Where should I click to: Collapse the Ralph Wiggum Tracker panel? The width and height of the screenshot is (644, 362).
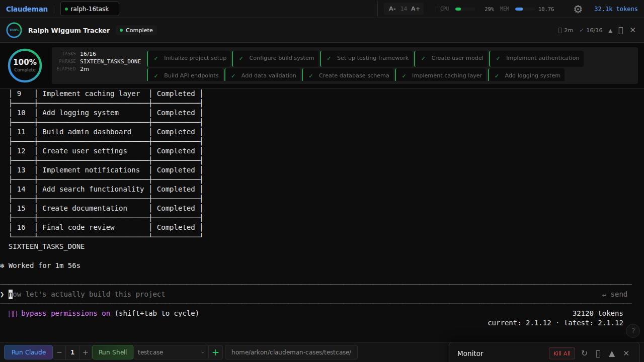610,31
